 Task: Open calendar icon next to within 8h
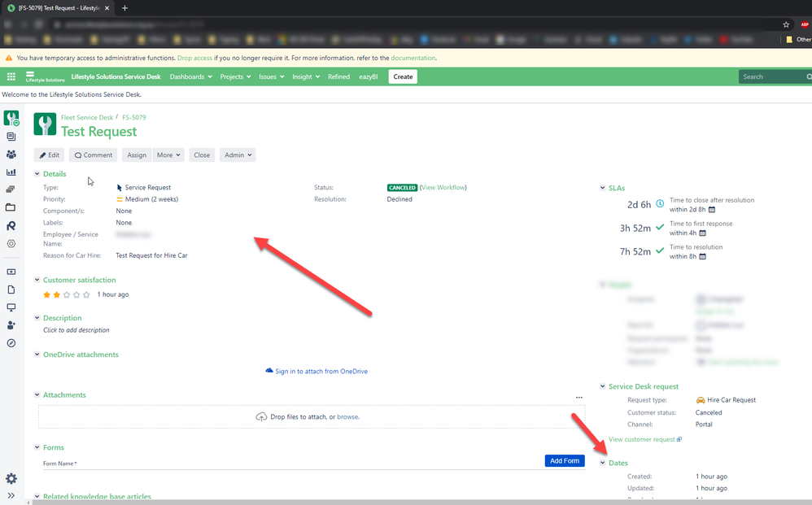(x=702, y=256)
